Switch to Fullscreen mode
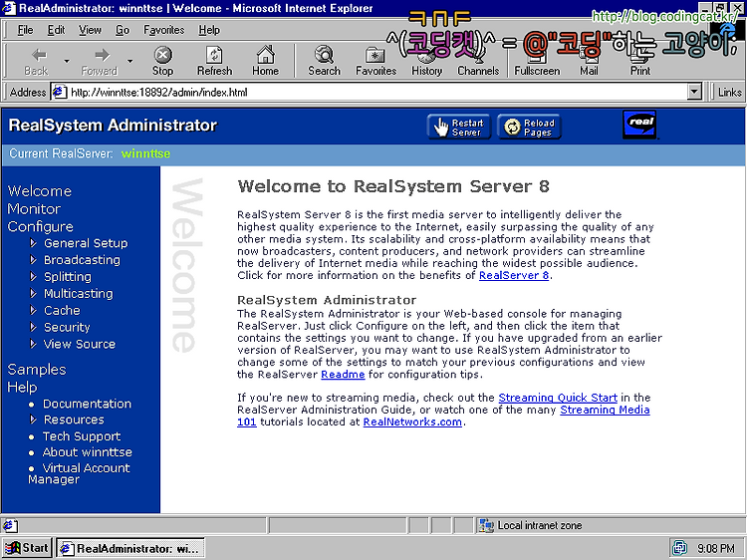The width and height of the screenshot is (747, 560). pos(537,62)
